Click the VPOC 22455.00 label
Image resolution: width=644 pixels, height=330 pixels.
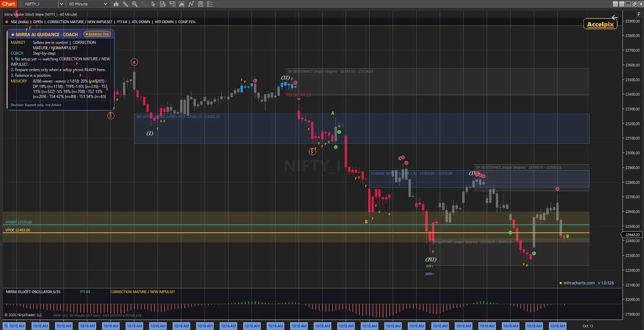(18, 230)
